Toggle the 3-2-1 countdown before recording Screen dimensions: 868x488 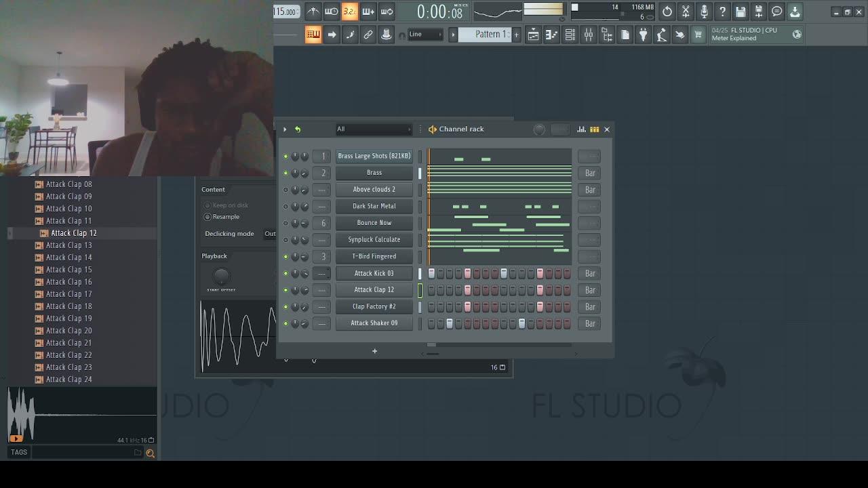coord(349,12)
